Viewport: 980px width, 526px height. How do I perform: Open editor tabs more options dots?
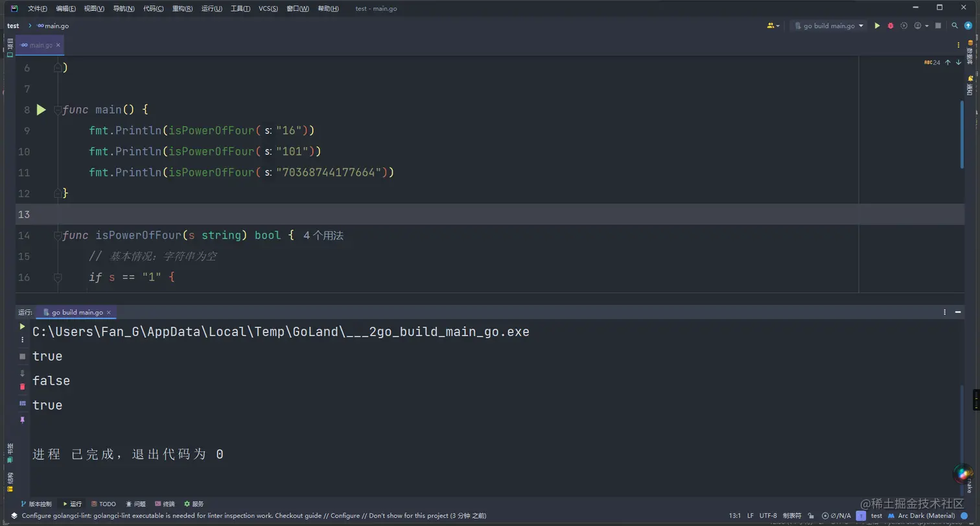(x=959, y=45)
